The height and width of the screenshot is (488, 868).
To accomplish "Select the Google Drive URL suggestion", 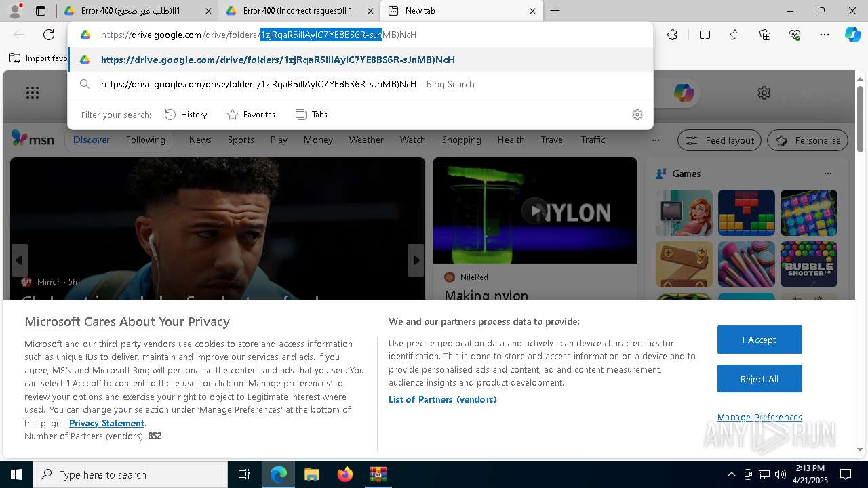I will coord(360,60).
